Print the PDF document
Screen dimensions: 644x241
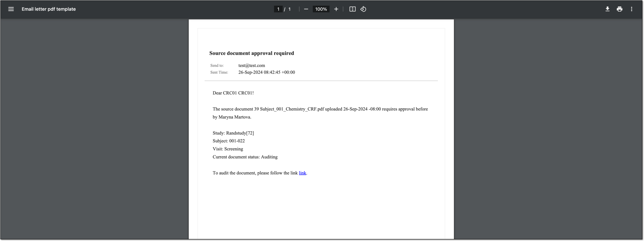coord(620,9)
